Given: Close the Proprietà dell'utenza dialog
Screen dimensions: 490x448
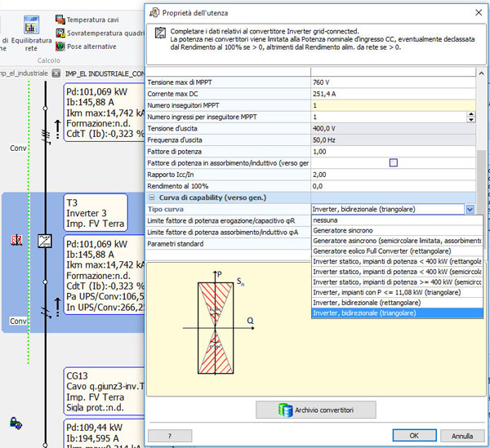Looking at the screenshot, I should click(478, 12).
